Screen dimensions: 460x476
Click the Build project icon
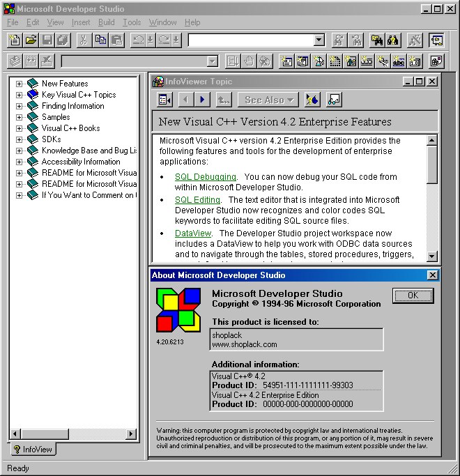(31, 61)
